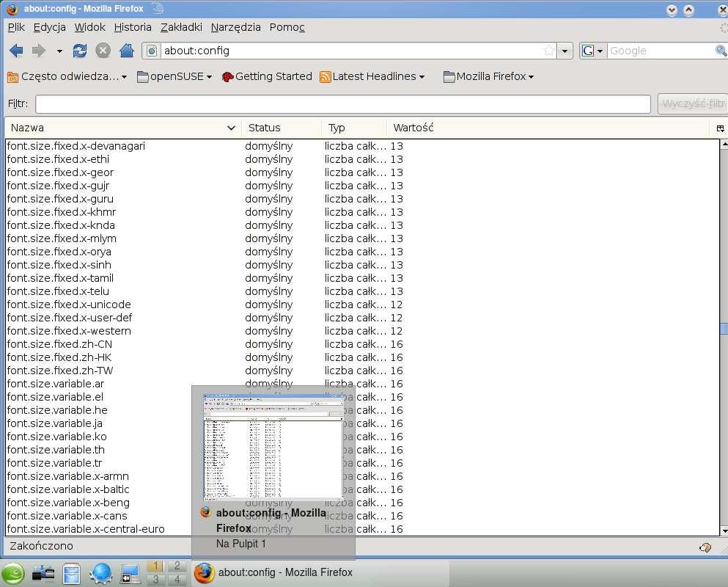Open the back/forward history dropdown arrow
Viewport: 728px width, 587px height.
(x=59, y=51)
